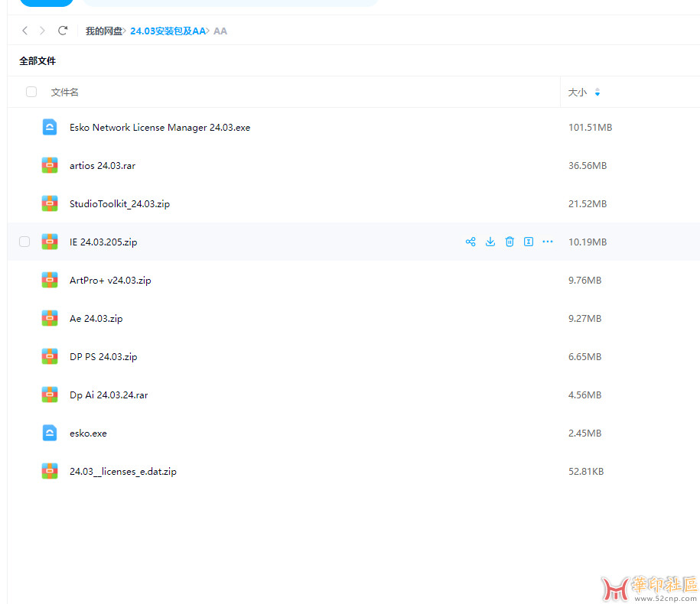This screenshot has width=700, height=604.
Task: Click the AA breadcrumb item
Action: click(220, 31)
